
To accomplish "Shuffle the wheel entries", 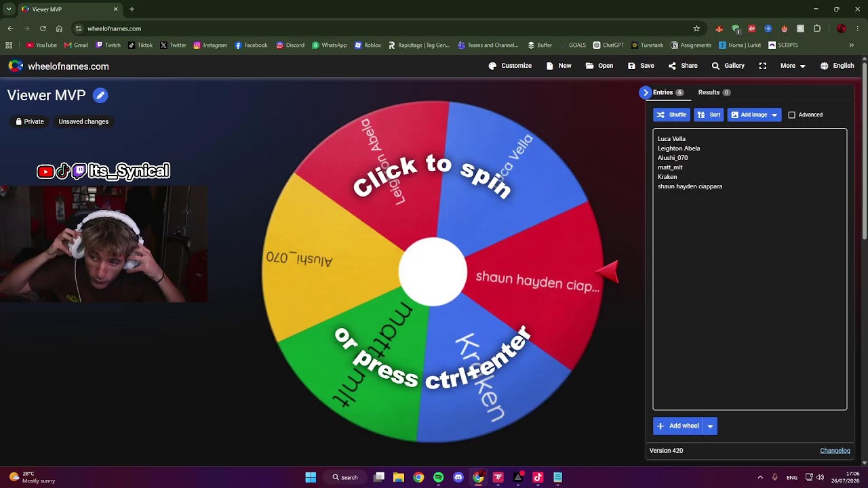I will (671, 115).
